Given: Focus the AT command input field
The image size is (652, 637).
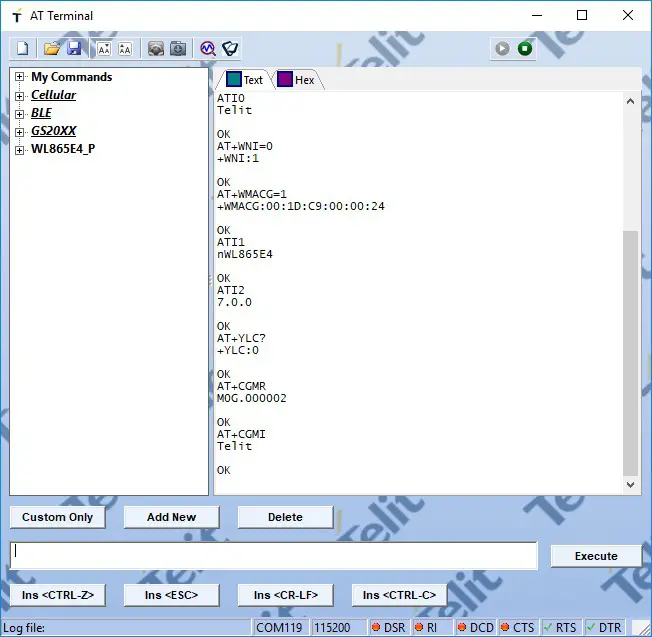Looking at the screenshot, I should pyautogui.click(x=274, y=556).
